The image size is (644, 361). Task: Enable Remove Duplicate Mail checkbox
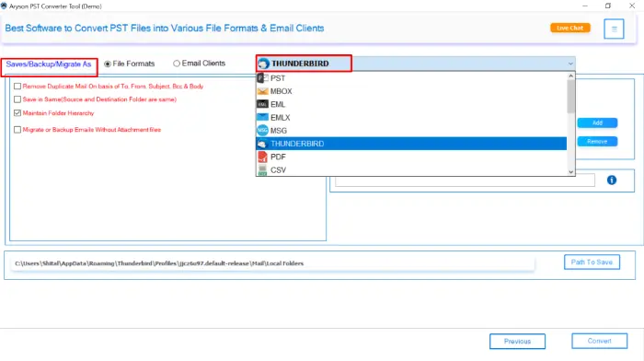coord(17,87)
